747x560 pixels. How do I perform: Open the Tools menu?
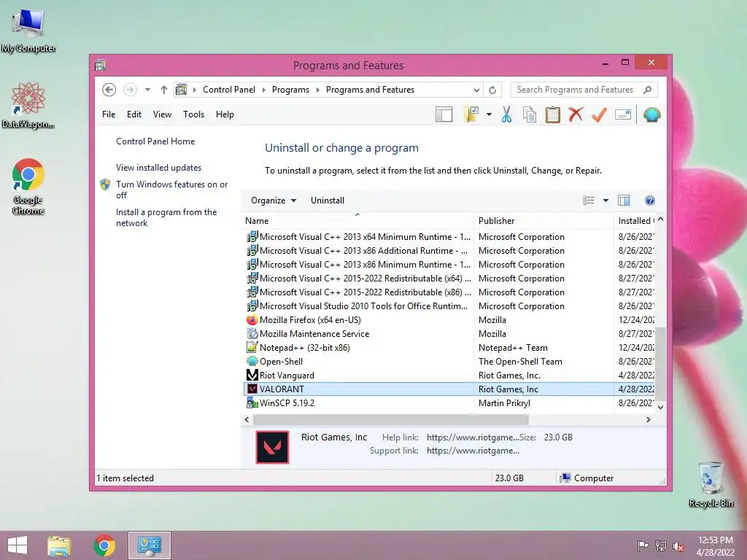pyautogui.click(x=193, y=114)
